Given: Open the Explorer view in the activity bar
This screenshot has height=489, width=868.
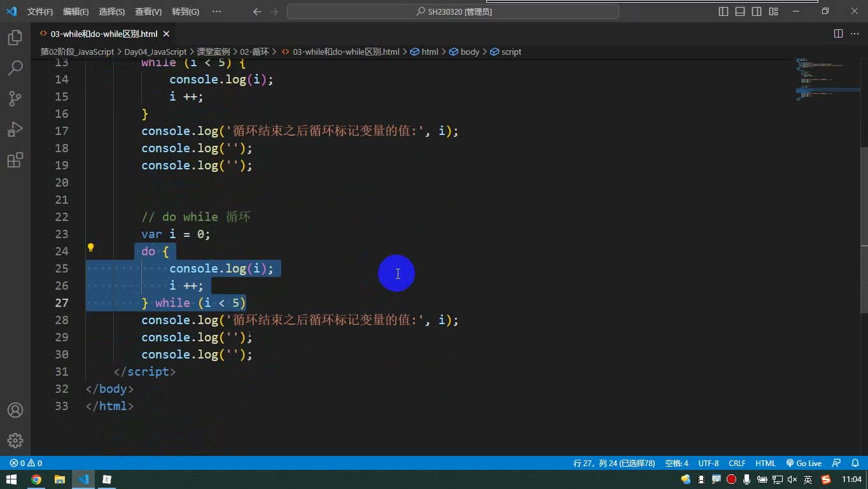Looking at the screenshot, I should pos(15,38).
